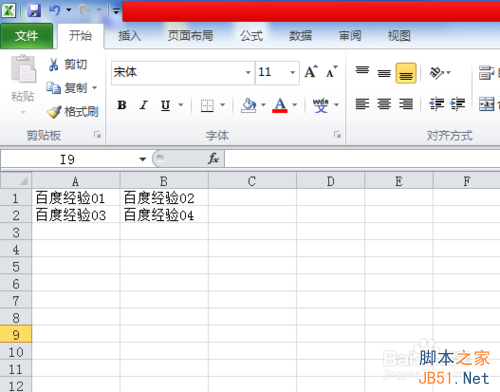Screen dimensions: 500x392
Task: Open fill color dropdown arrow
Action: pos(263,105)
